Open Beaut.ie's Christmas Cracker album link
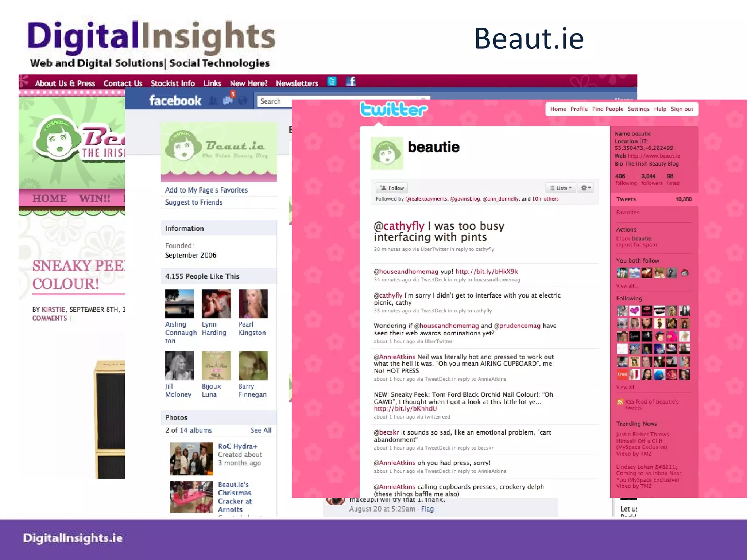 [235, 497]
